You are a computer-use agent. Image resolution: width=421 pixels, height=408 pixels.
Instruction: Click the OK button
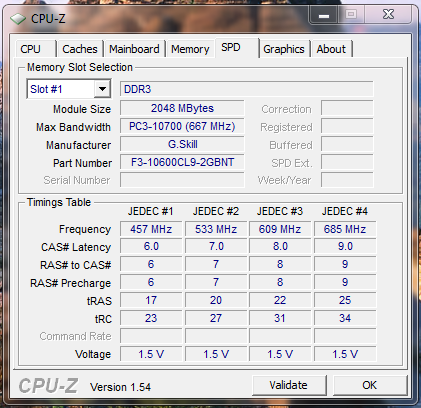point(370,385)
